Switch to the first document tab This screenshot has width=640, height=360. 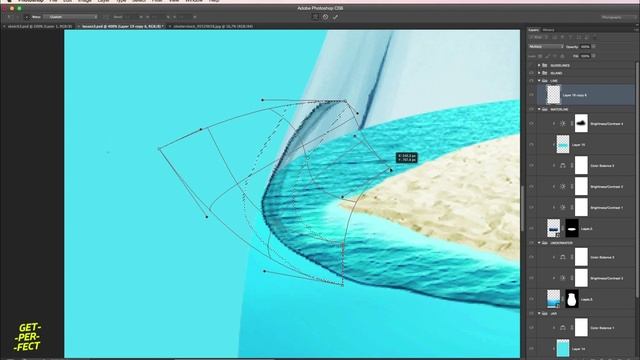pos(40,26)
